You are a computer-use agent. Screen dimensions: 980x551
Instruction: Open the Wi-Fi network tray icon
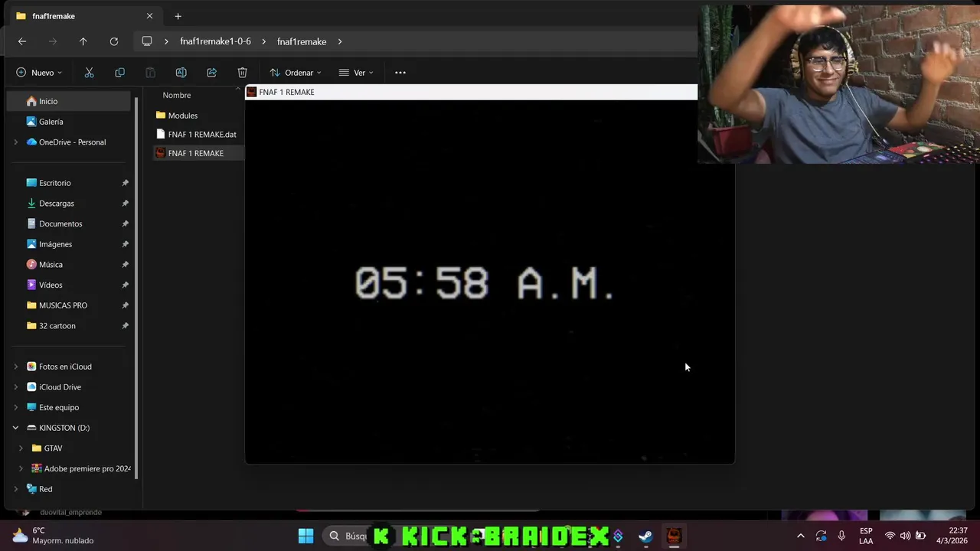coord(890,536)
